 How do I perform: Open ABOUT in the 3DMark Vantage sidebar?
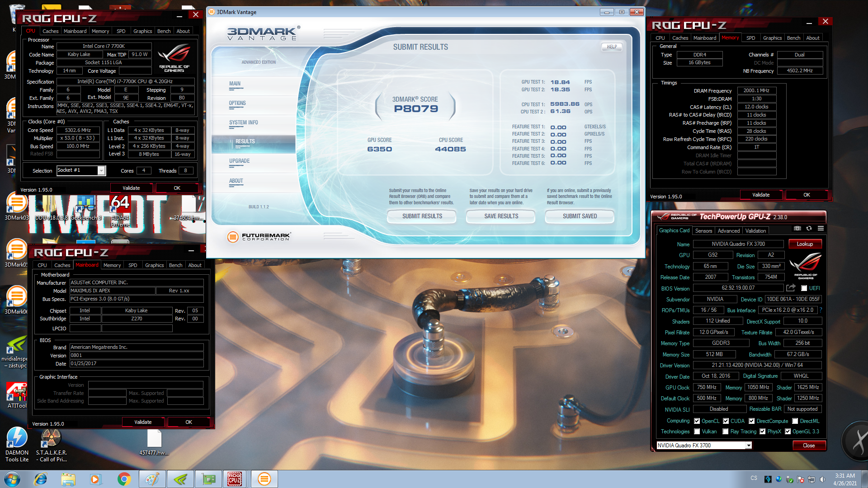tap(236, 181)
